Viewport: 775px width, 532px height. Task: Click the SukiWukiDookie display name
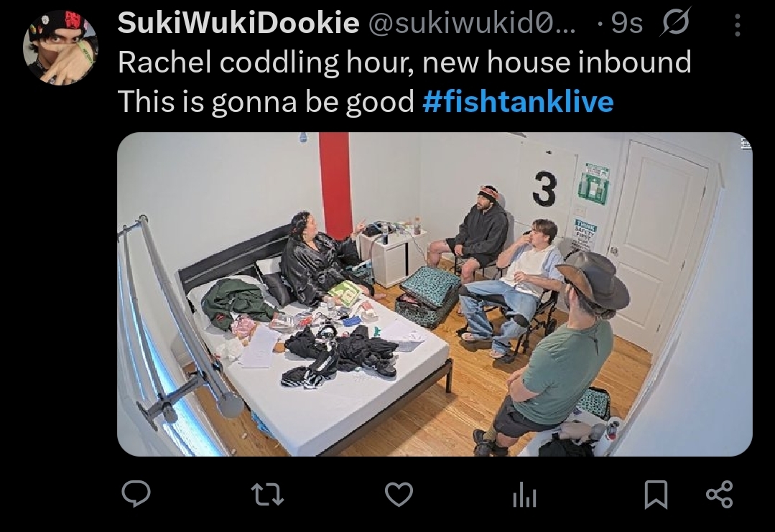238,23
